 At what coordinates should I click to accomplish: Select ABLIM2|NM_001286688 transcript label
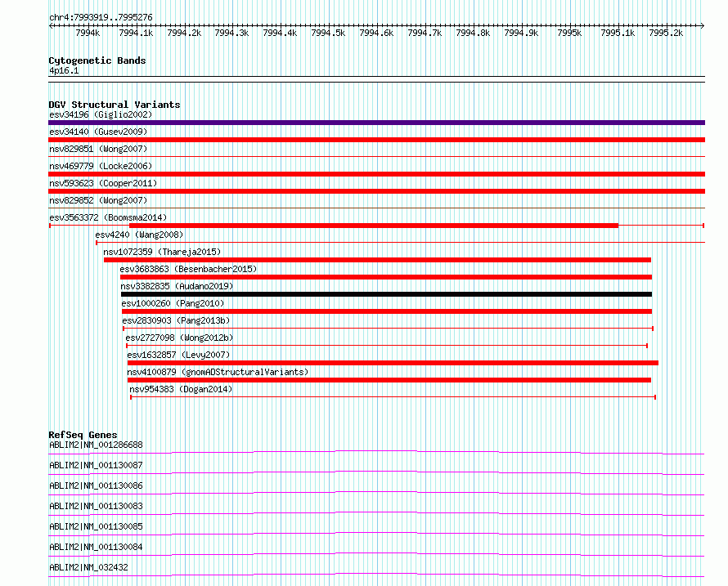click(96, 445)
